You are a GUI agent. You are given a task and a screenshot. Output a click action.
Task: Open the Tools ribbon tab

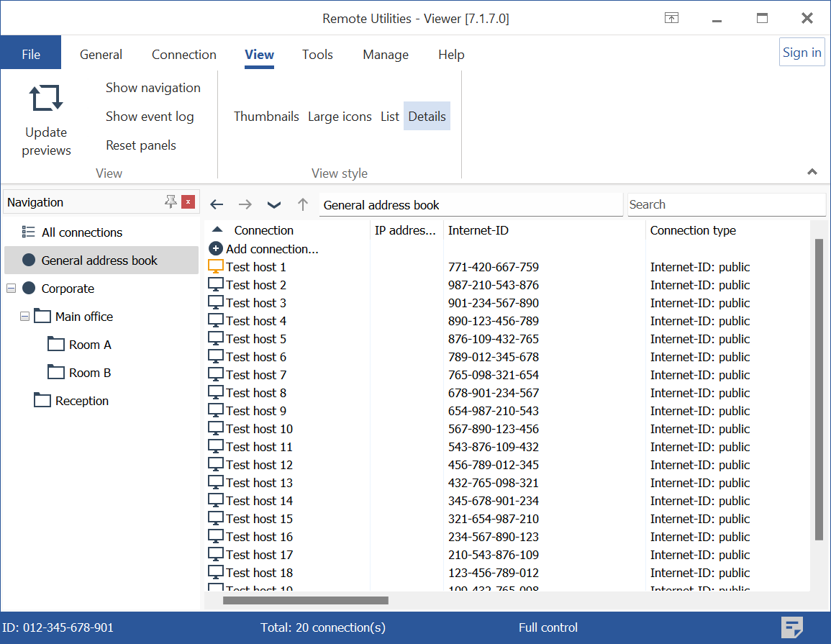coord(317,55)
